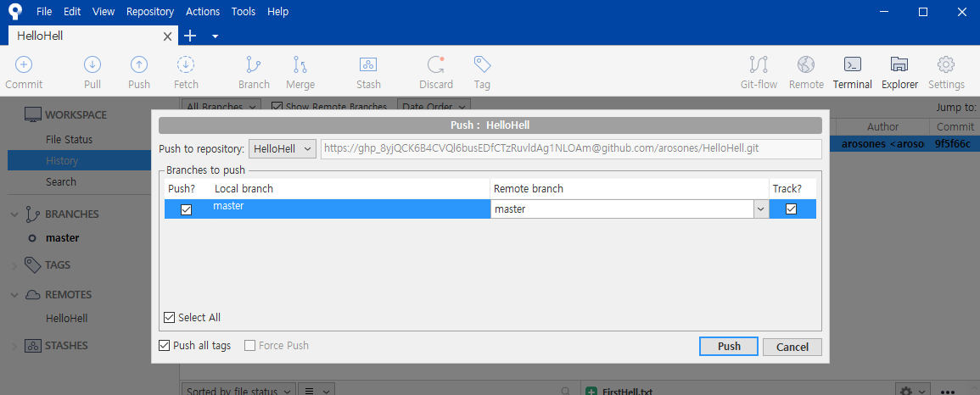Click the Local branch column header
This screenshot has width=980, height=395.
tap(244, 188)
